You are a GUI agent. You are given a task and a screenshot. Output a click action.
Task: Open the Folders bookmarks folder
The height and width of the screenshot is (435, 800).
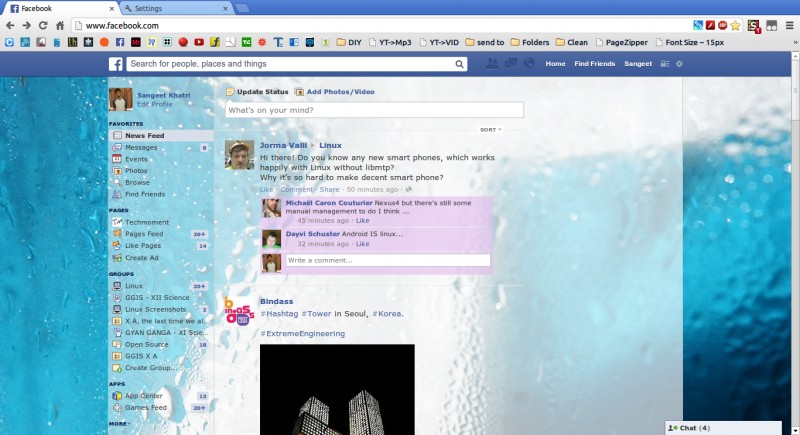530,42
